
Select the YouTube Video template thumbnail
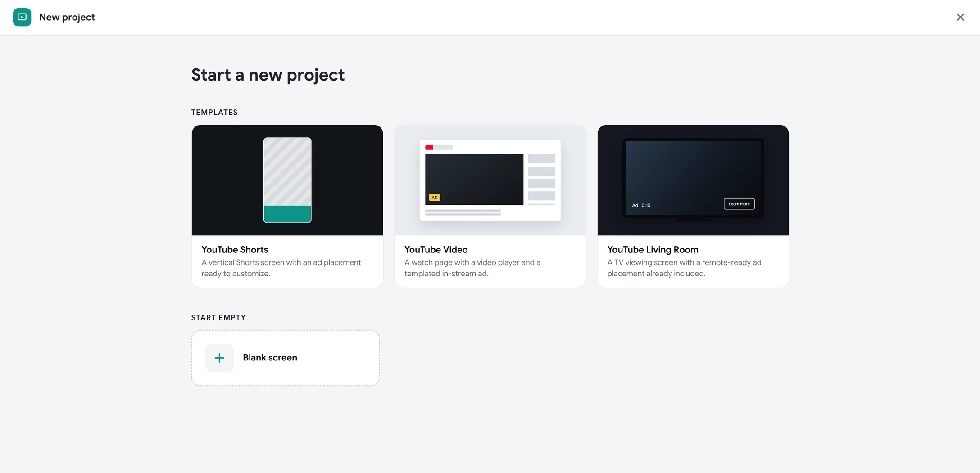coord(490,180)
